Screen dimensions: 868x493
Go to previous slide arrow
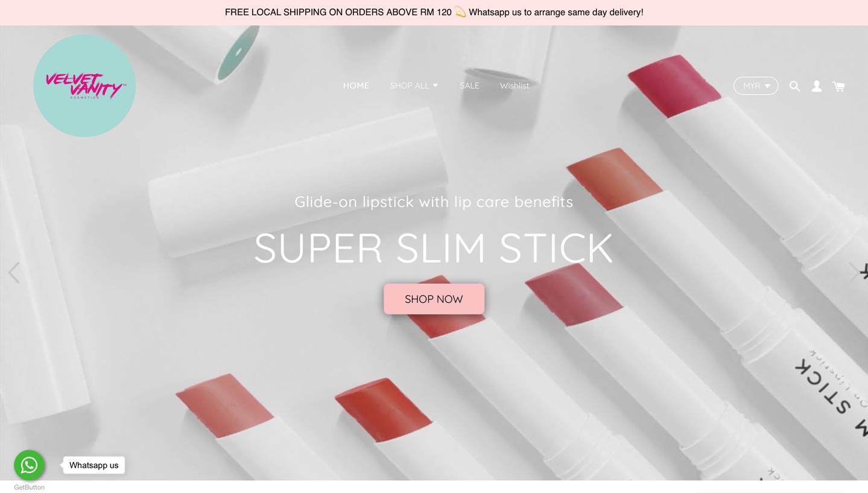click(x=14, y=273)
